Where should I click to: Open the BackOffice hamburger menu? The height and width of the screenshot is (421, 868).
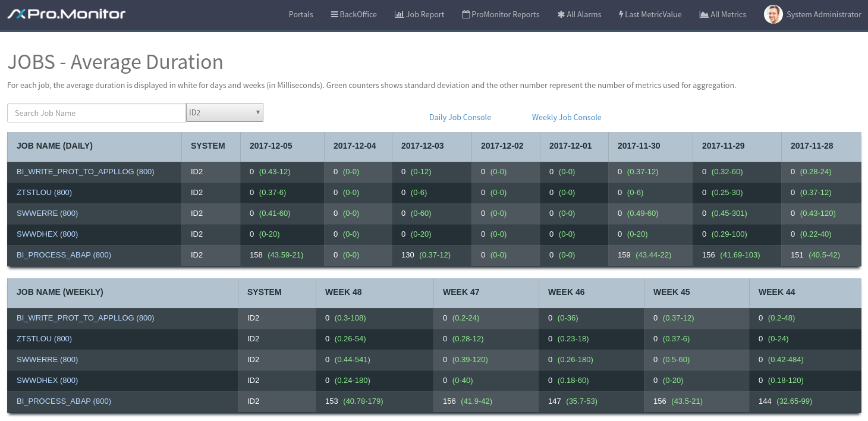coord(354,14)
